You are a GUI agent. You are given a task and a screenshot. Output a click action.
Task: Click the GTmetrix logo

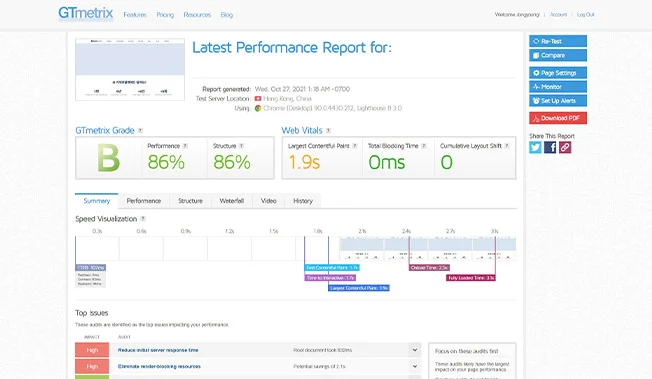click(86, 14)
